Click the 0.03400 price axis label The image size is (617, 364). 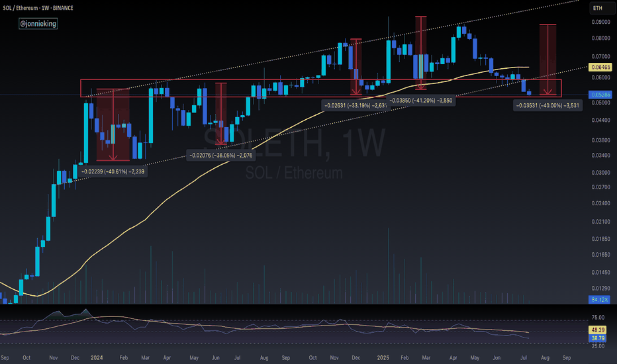click(600, 156)
